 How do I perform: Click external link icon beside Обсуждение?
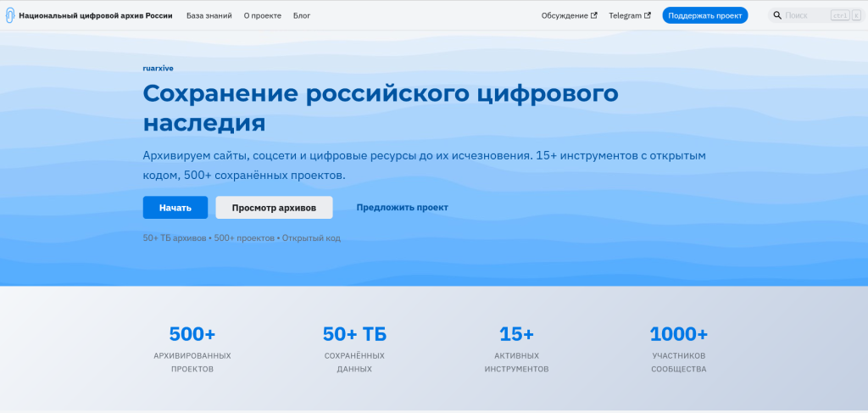tap(594, 15)
